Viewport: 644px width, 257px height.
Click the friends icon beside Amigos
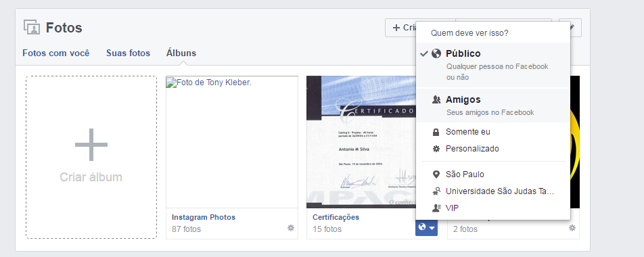pos(436,99)
